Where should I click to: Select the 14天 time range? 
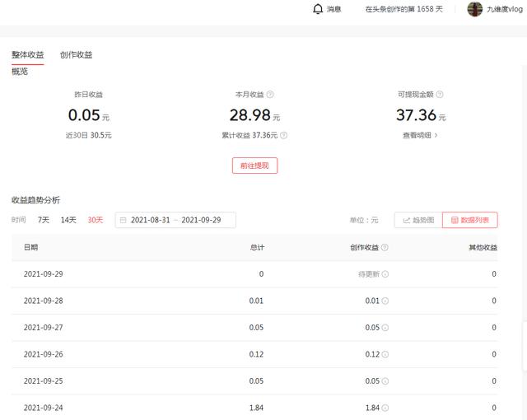[x=68, y=220]
